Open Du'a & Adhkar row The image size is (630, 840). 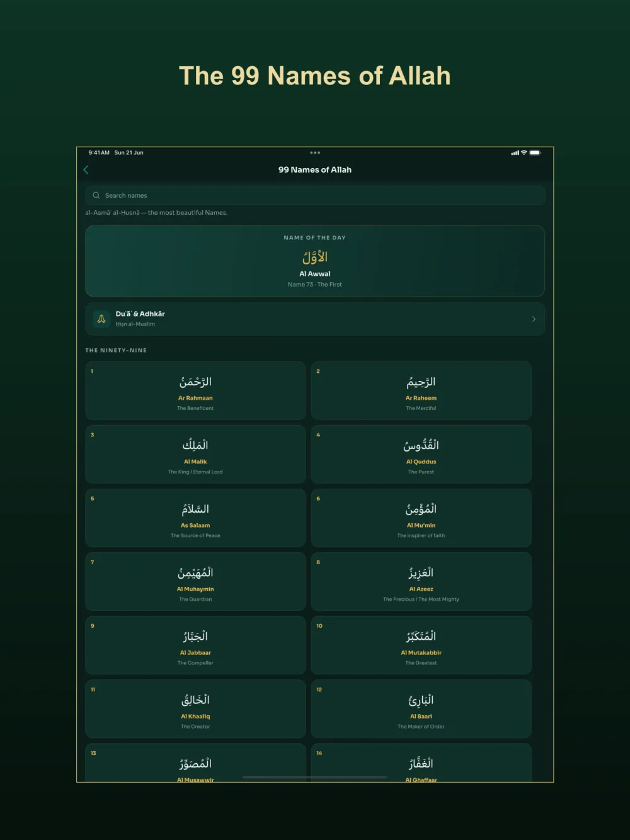[315, 319]
